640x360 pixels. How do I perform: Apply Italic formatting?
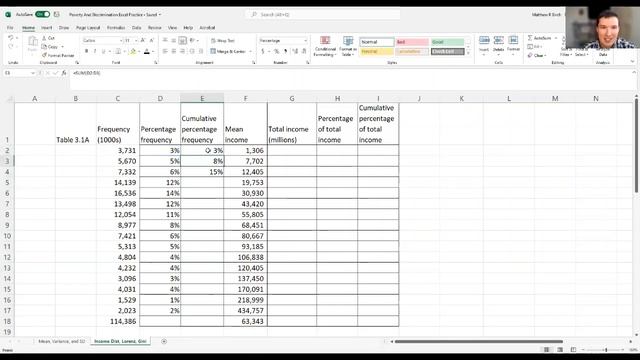(95, 51)
